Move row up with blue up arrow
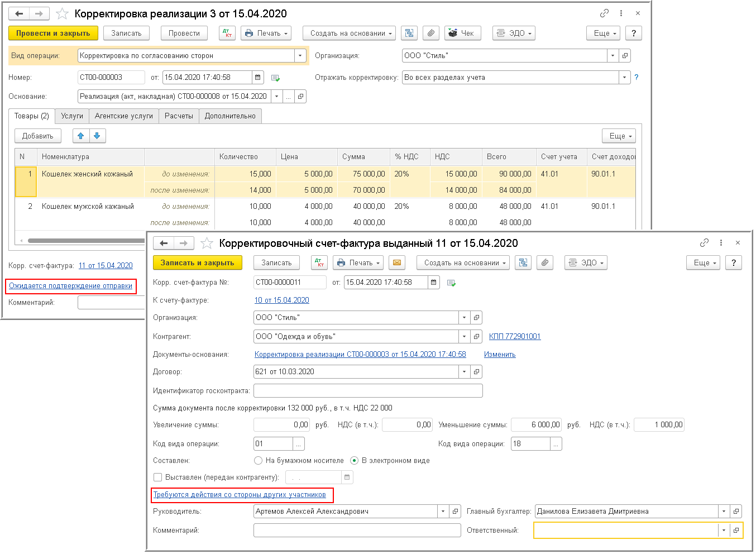Screen dimensions: 756x554 click(81, 136)
